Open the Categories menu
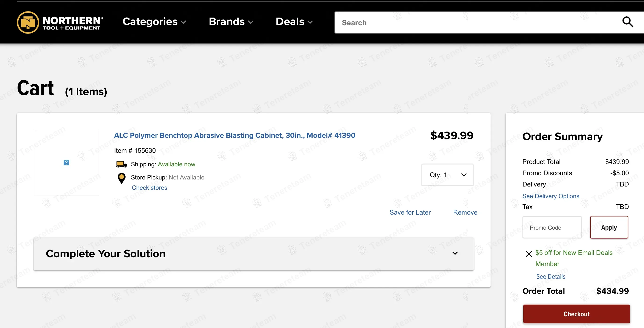The width and height of the screenshot is (644, 328). [x=154, y=22]
